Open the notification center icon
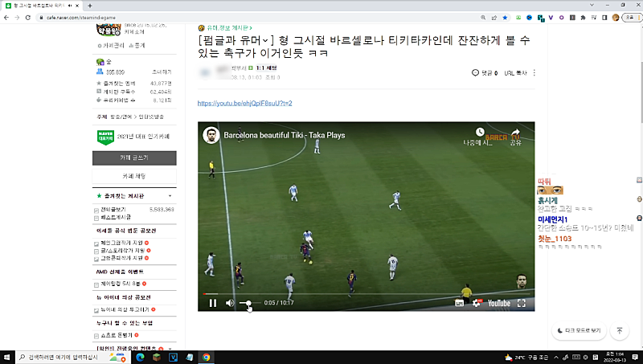 tap(635, 358)
